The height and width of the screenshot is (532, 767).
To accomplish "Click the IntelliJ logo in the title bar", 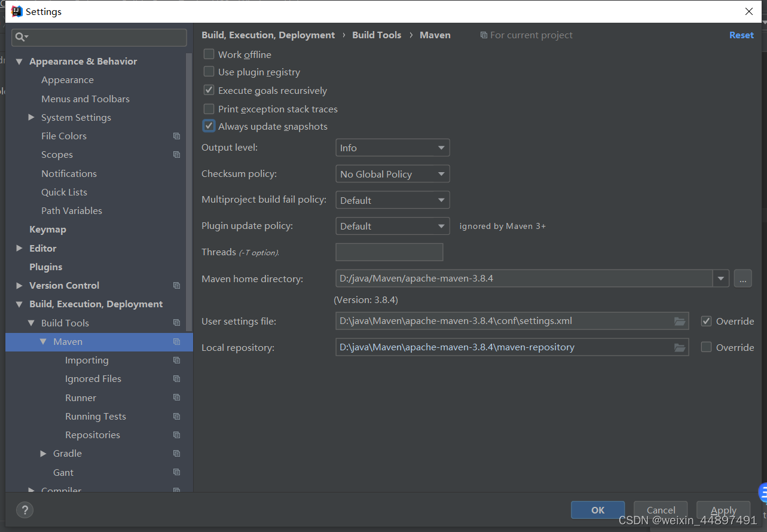I will pyautogui.click(x=17, y=11).
